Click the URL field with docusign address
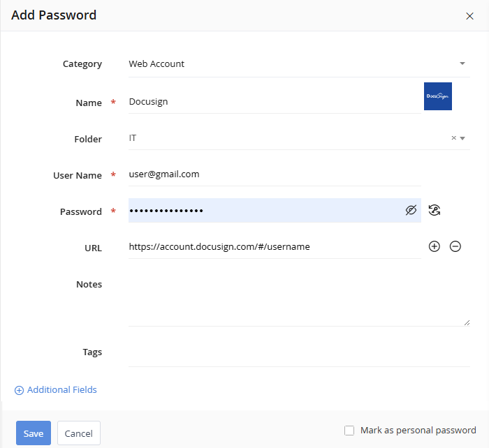The width and height of the screenshot is (489, 448). tap(272, 246)
